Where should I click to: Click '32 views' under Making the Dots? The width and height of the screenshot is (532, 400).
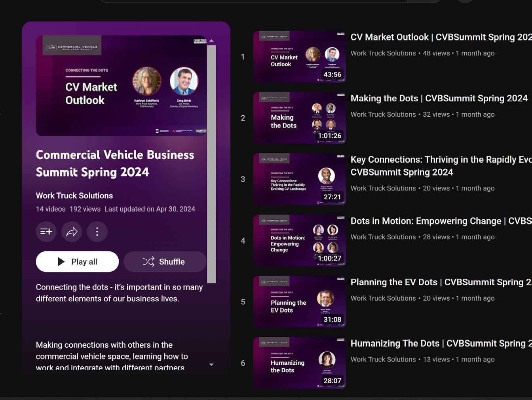pyautogui.click(x=436, y=114)
